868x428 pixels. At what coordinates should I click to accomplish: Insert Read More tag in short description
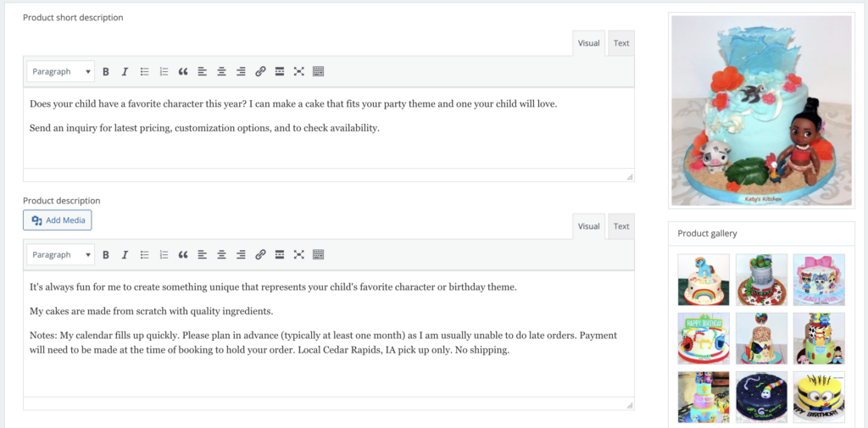tap(280, 72)
